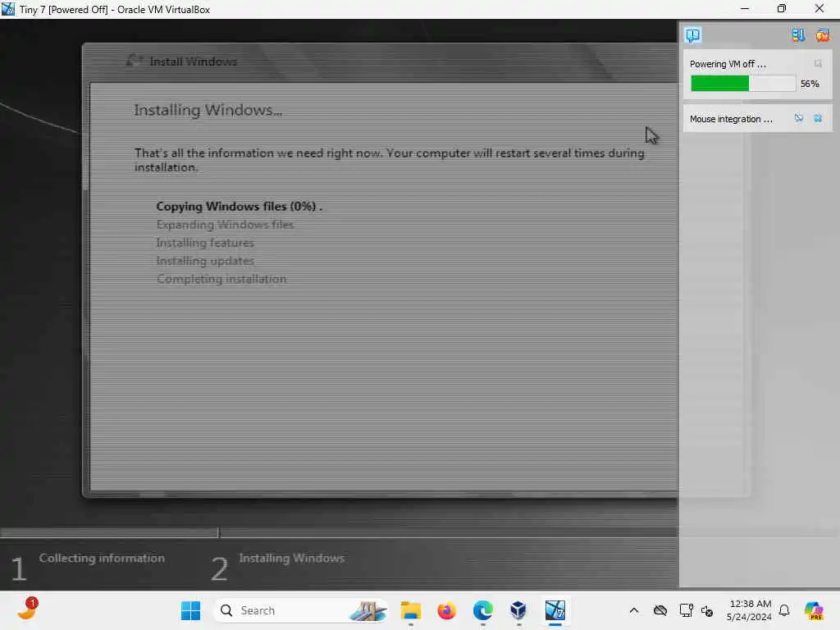The image size is (840, 630).
Task: Open the clock showing 12:38 AM
Action: click(x=749, y=610)
